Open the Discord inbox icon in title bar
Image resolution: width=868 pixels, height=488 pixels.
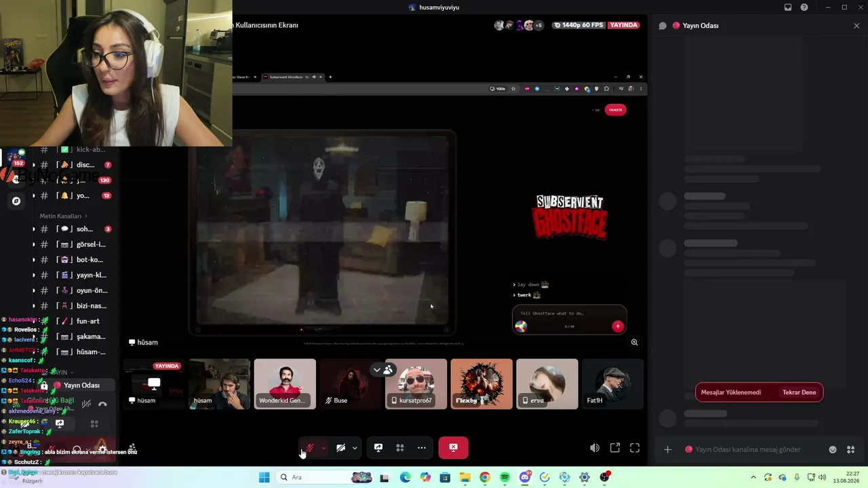coord(788,7)
